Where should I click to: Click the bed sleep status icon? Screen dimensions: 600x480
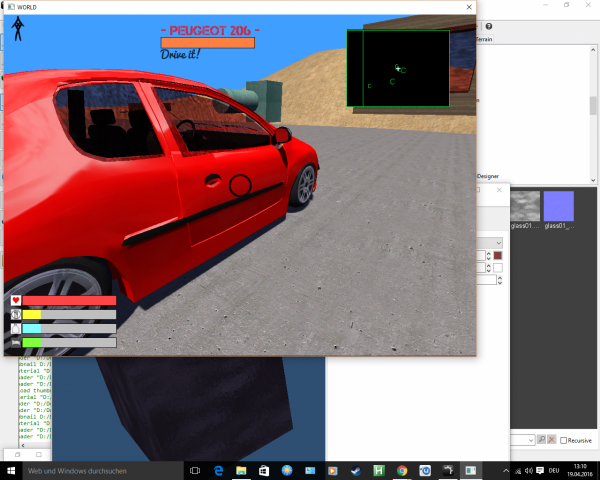click(16, 342)
